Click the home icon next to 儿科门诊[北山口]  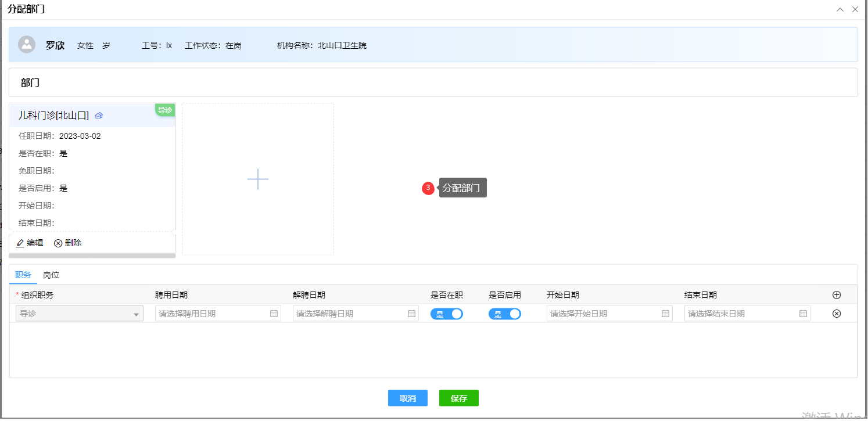coord(99,116)
